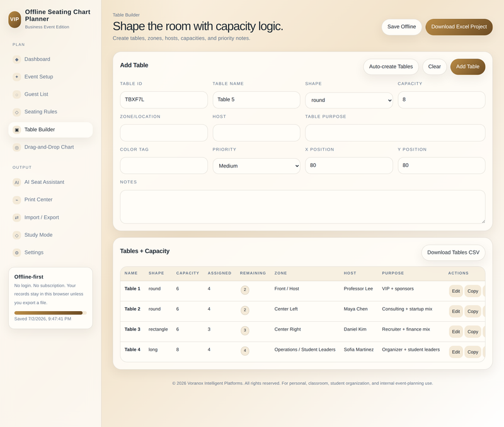
Task: Click the Table Builder sidebar icon
Action: [17, 130]
